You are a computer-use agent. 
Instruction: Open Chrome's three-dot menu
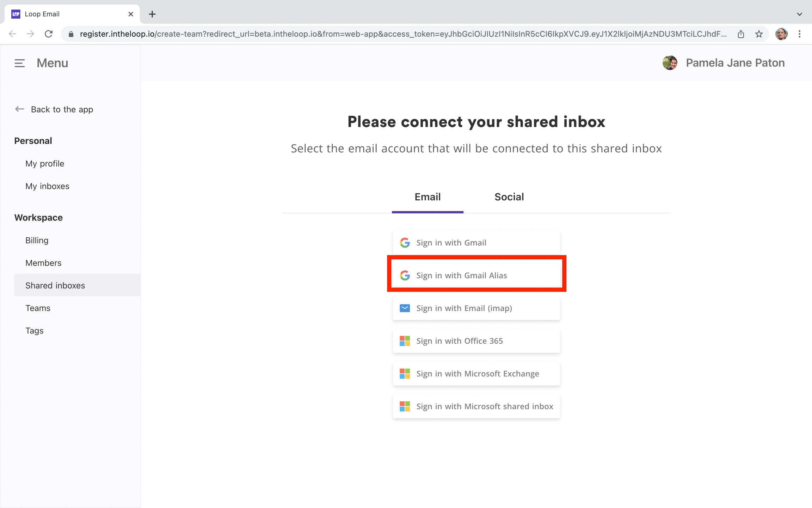(x=799, y=34)
